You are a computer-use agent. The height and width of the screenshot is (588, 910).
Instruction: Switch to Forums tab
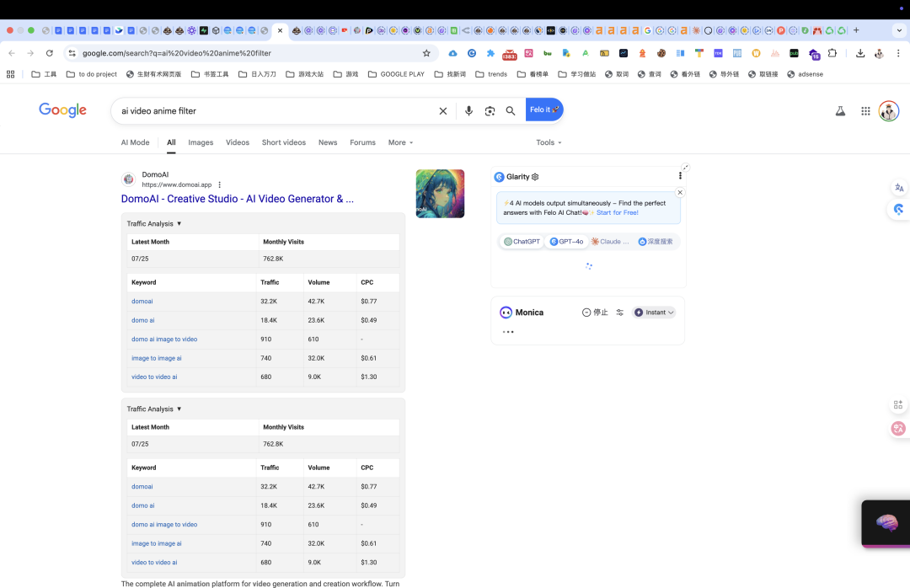coord(362,142)
